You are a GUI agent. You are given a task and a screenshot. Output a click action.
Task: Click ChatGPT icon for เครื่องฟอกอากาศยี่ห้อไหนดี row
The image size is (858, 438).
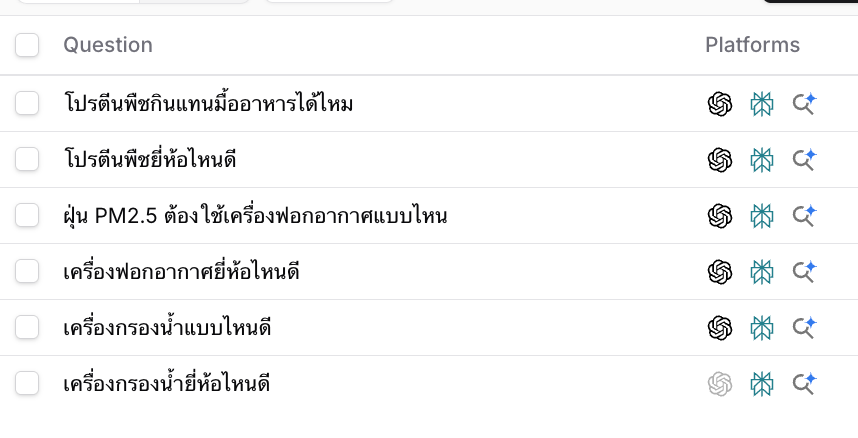click(720, 271)
